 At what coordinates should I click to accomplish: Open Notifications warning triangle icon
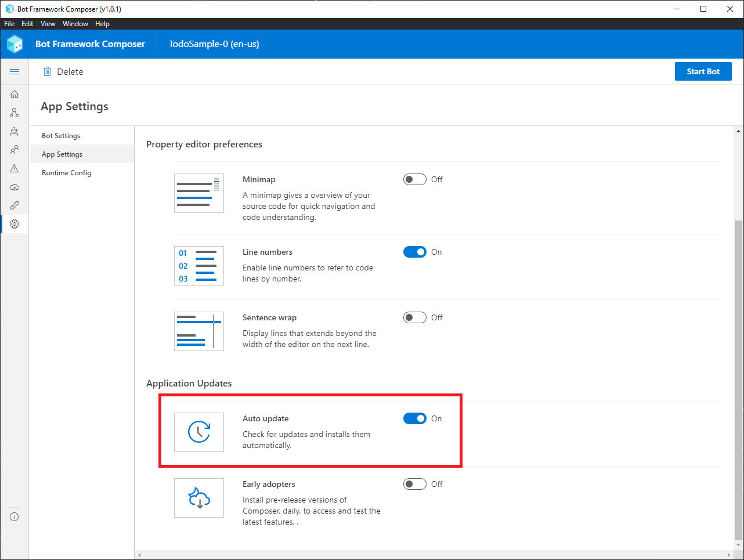15,168
